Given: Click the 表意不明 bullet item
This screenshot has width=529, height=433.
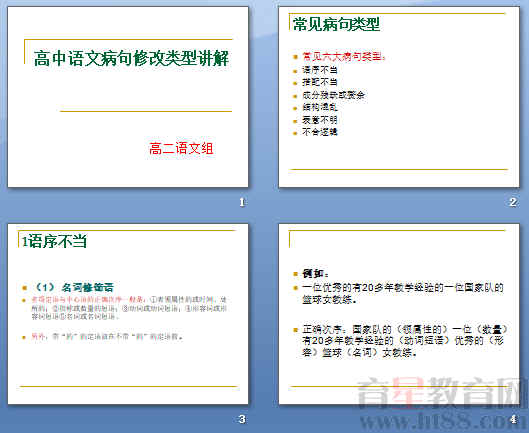Looking at the screenshot, I should pyautogui.click(x=319, y=120).
